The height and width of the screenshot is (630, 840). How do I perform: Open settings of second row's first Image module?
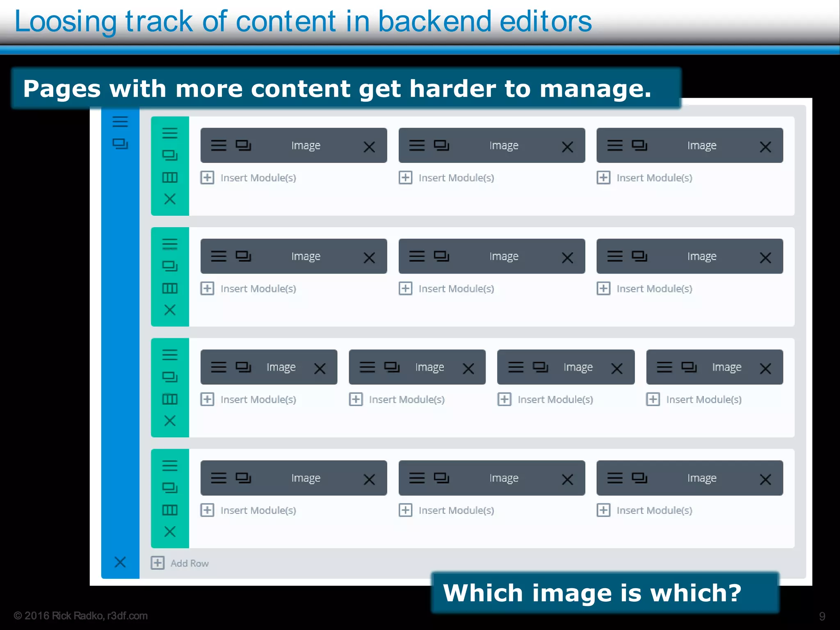pyautogui.click(x=219, y=256)
